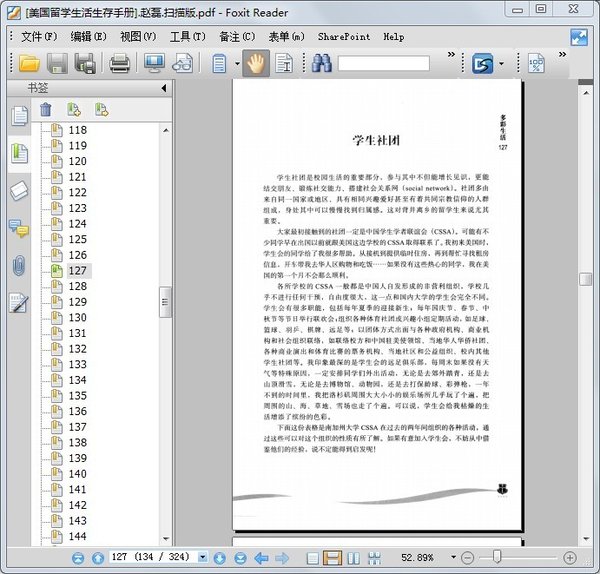The height and width of the screenshot is (574, 600).
Task: Open the SharePoint menu
Action: point(344,37)
